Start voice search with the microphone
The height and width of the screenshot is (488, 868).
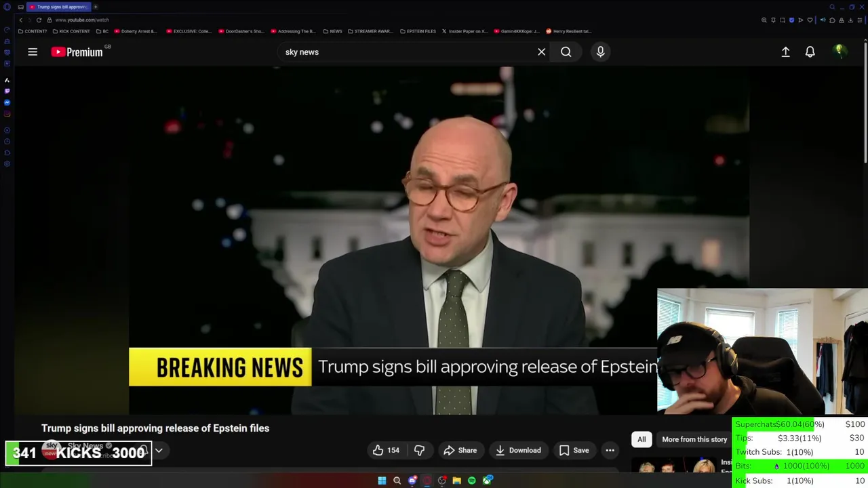coord(600,52)
